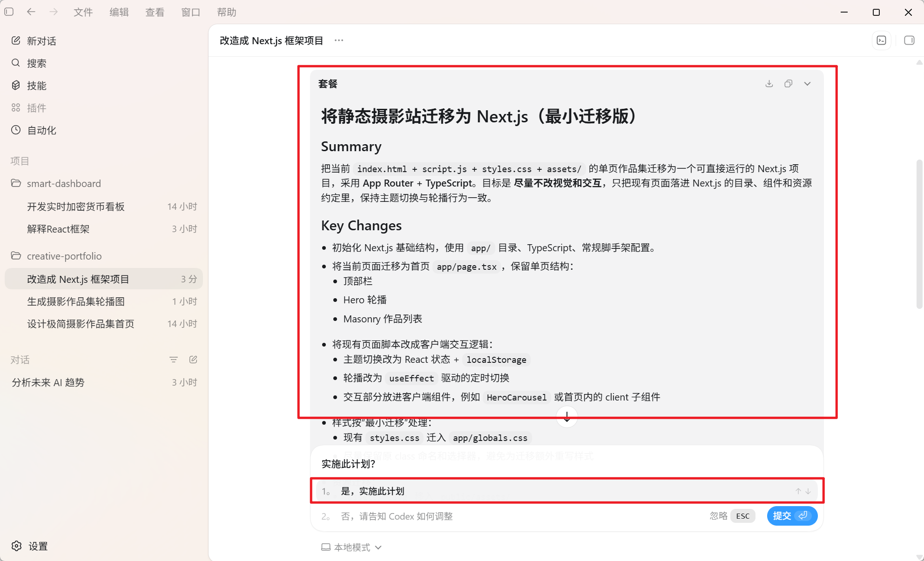Open 搜索 in the sidebar

pyautogui.click(x=104, y=63)
